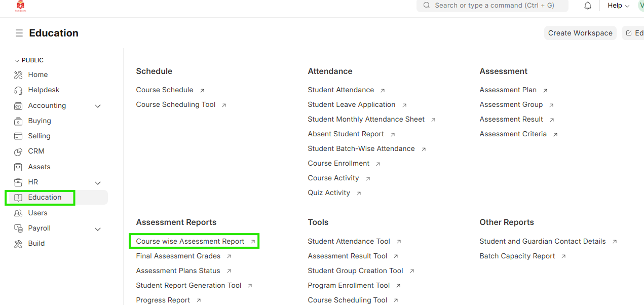Click the Helpdesk headset icon in sidebar
The width and height of the screenshot is (644, 305).
pyautogui.click(x=19, y=90)
